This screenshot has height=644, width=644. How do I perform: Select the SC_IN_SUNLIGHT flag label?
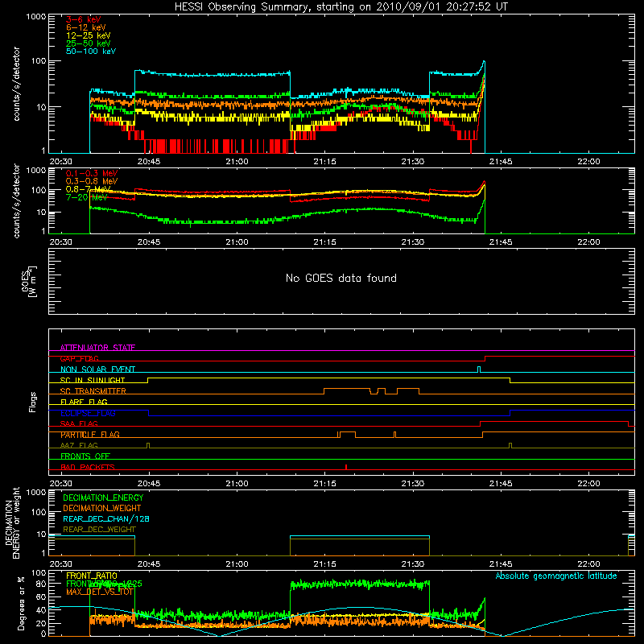93,380
